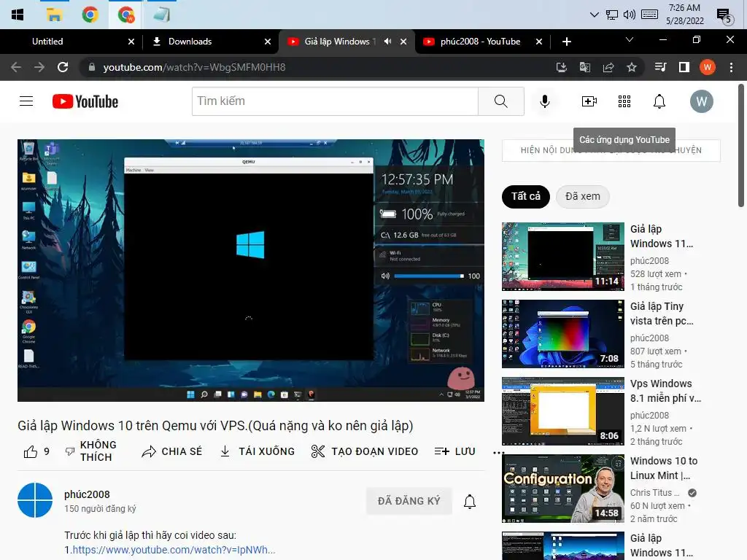Open notifications bell in YouTube header
747x560 pixels.
coord(659,101)
